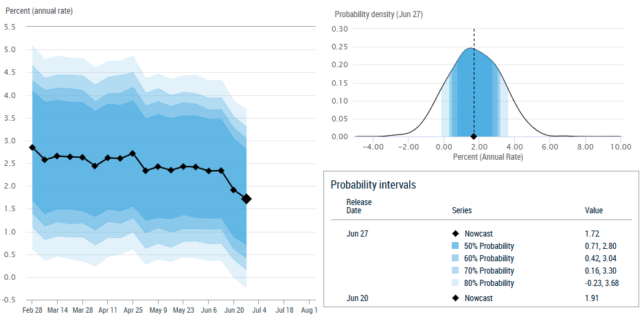Click the Probability intervals heading

(373, 185)
